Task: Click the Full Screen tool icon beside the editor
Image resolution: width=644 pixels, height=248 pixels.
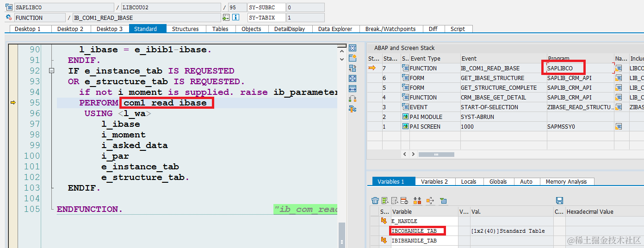Action: click(x=353, y=79)
